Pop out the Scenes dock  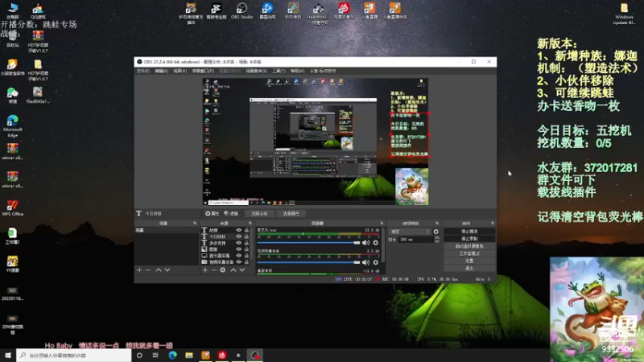coord(195,224)
